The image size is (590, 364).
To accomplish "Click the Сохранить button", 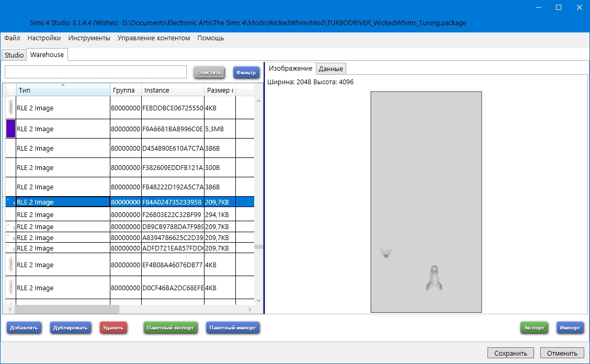I will (x=510, y=353).
